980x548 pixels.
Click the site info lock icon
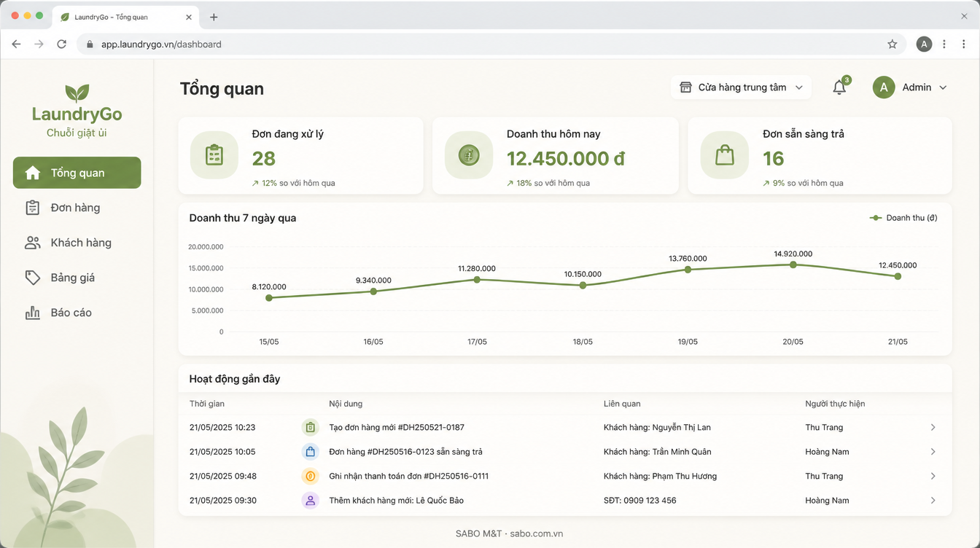point(90,44)
